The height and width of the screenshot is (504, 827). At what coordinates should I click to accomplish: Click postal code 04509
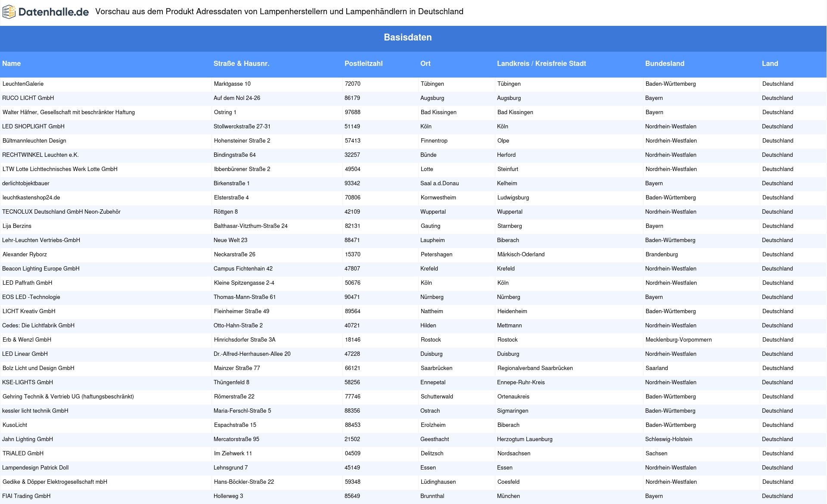pyautogui.click(x=353, y=453)
